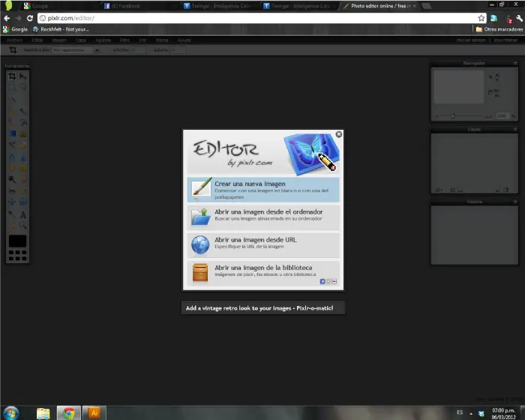Select the Zoom magnifier tool
525x420 pixels.
[x=22, y=226]
